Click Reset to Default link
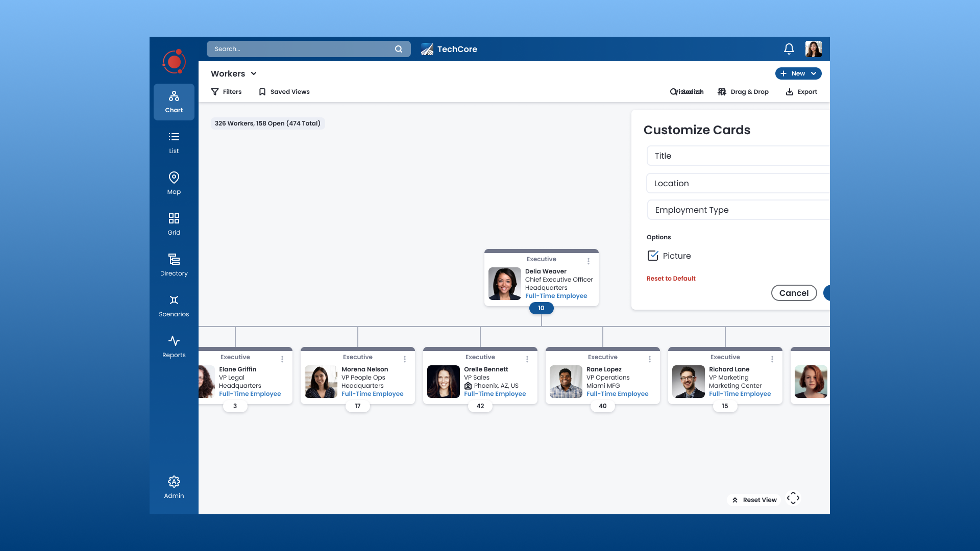This screenshot has height=551, width=980. 671,278
